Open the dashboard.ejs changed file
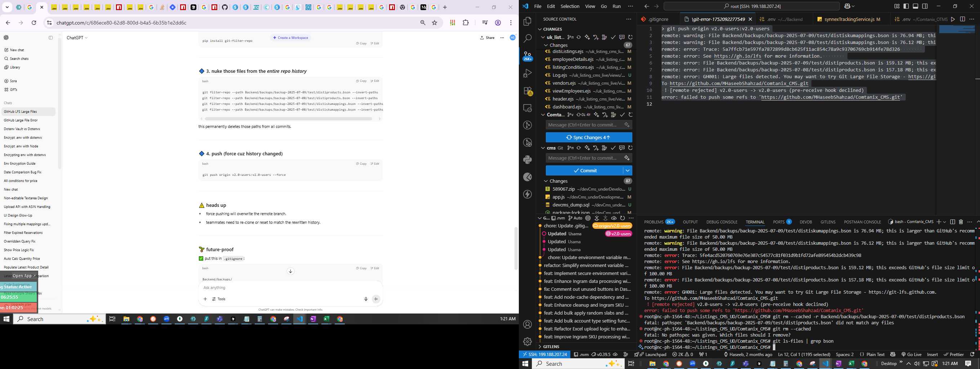Image resolution: width=980 pixels, height=369 pixels. (x=588, y=107)
